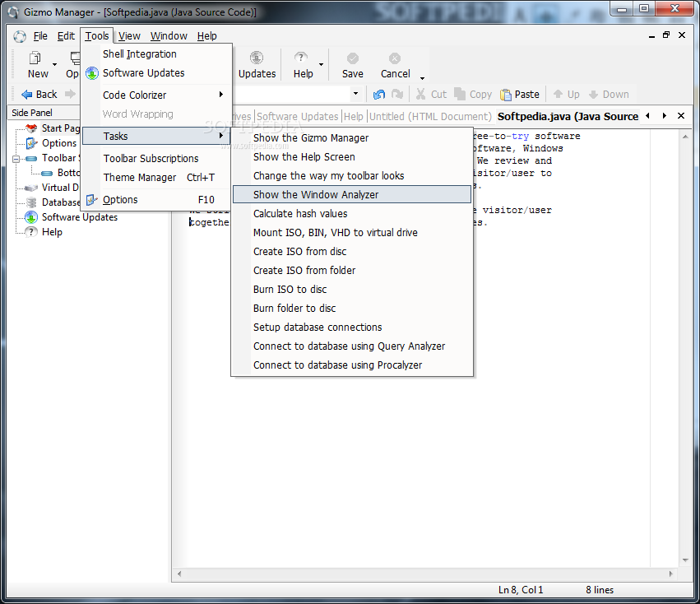Switch to the Software Updates document tab
700x604 pixels.
tap(297, 117)
